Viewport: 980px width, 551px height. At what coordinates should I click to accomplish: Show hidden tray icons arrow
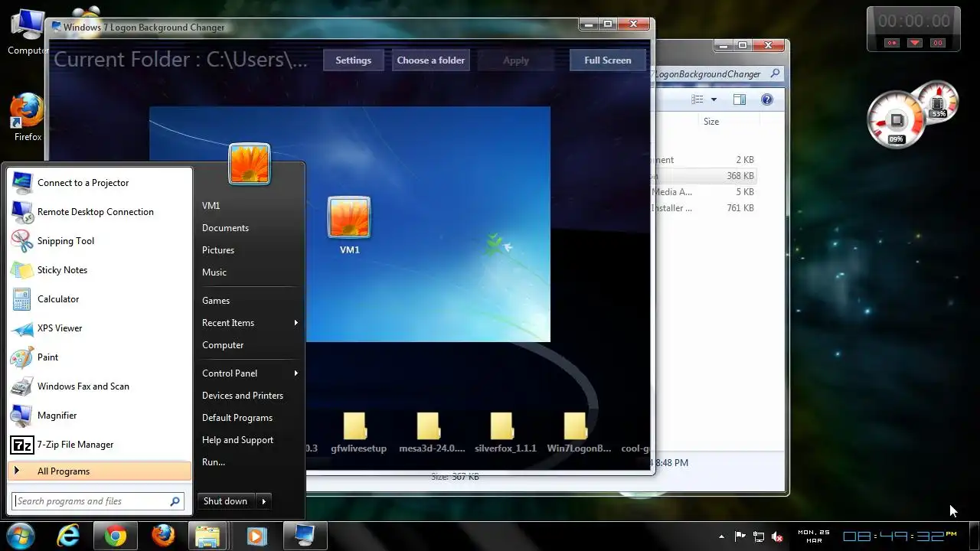(721, 536)
